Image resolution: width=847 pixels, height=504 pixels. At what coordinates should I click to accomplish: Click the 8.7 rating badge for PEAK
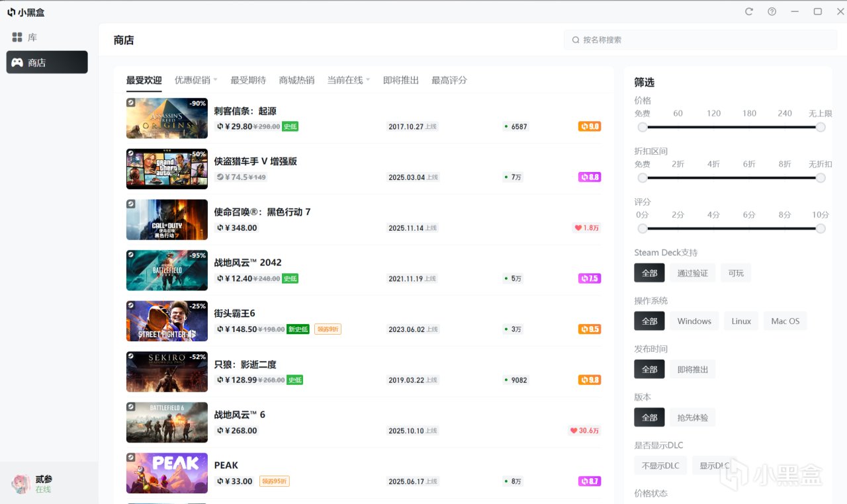pos(590,482)
